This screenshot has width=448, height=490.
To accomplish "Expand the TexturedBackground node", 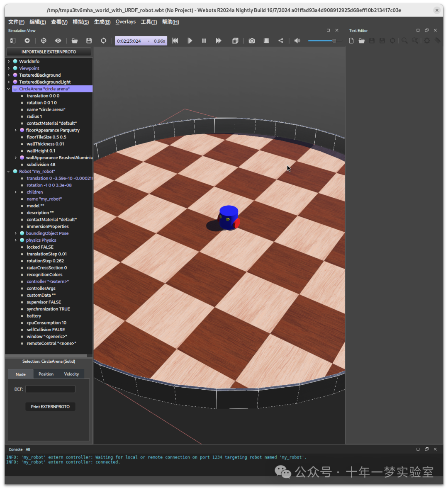I will point(9,75).
